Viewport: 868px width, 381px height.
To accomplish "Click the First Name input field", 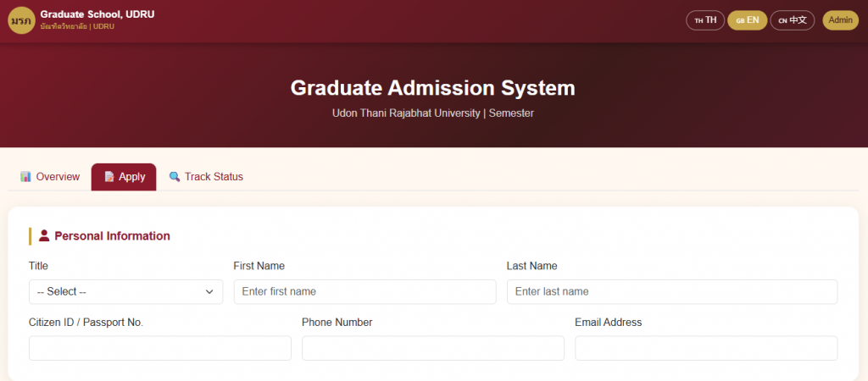I will pyautogui.click(x=364, y=291).
